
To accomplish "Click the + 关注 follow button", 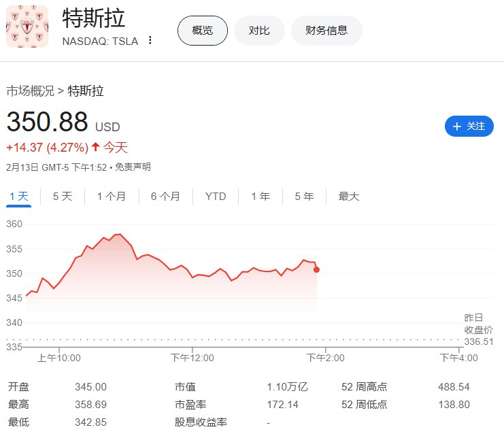I will (469, 126).
